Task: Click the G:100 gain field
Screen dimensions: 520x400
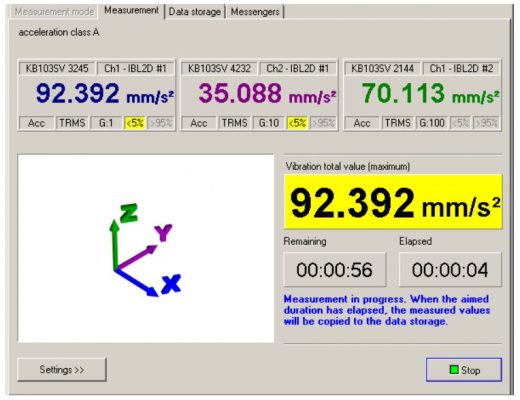Action: click(x=432, y=123)
